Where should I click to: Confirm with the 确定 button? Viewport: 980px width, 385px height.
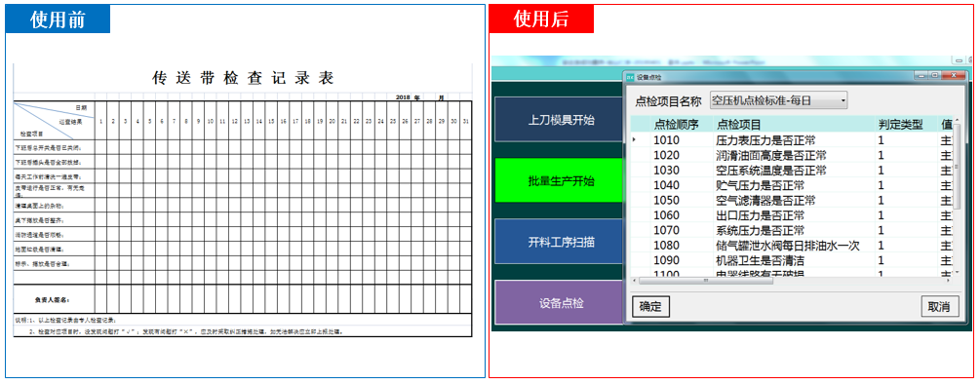[x=650, y=306]
